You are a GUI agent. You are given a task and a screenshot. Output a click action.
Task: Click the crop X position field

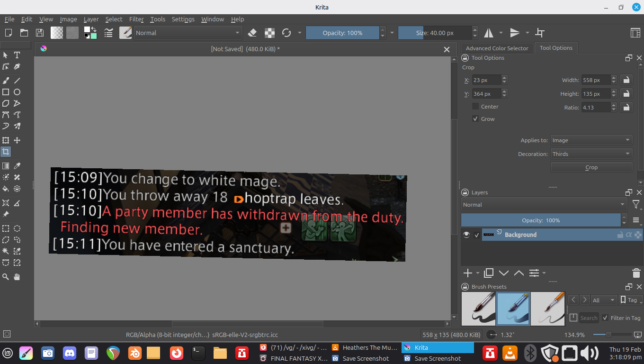486,80
